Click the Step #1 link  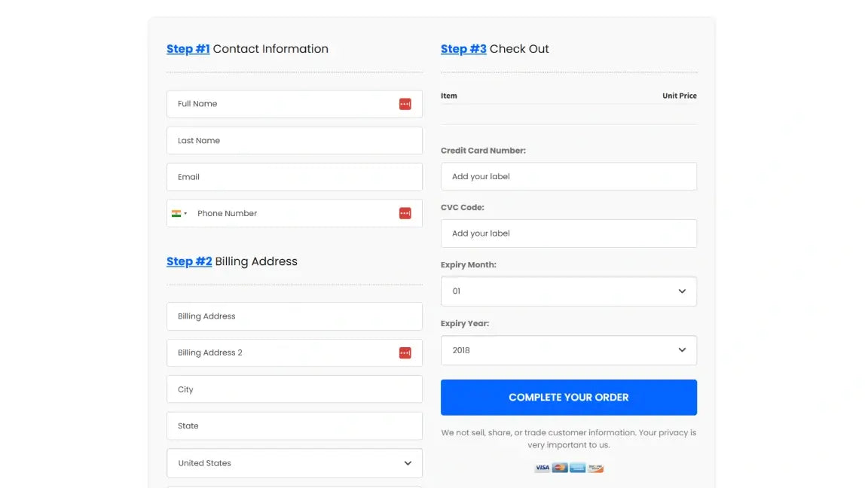click(188, 48)
